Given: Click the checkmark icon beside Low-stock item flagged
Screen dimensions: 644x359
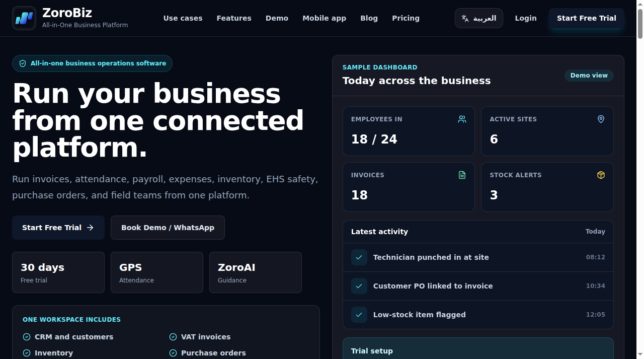Looking at the screenshot, I should 359,315.
